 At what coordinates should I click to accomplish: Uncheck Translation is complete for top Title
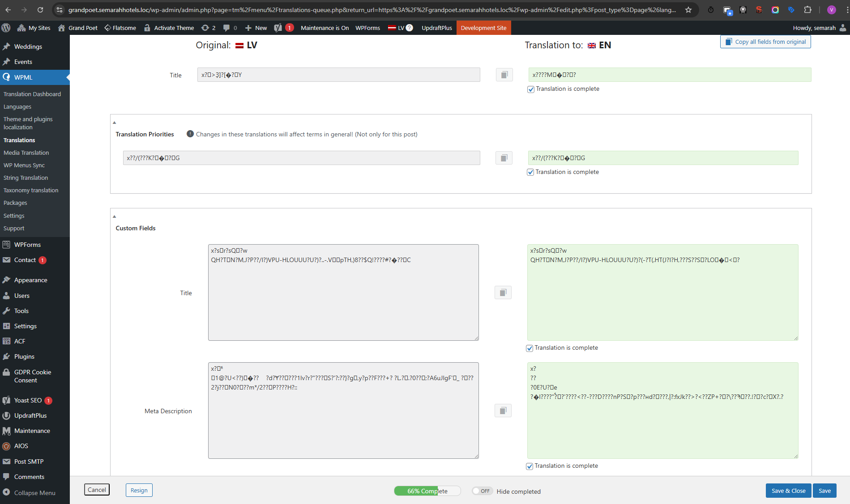[x=531, y=89]
